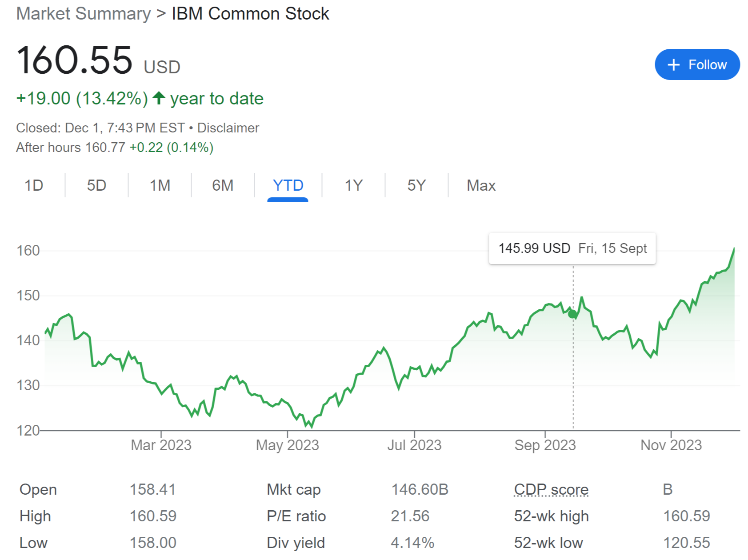Switch to the 5D time range
The height and width of the screenshot is (560, 748).
96,185
